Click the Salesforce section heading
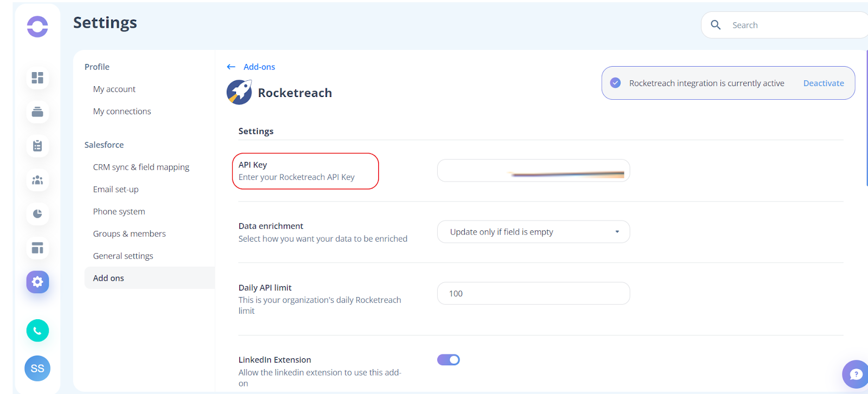Image resolution: width=868 pixels, height=394 pixels. tap(104, 145)
